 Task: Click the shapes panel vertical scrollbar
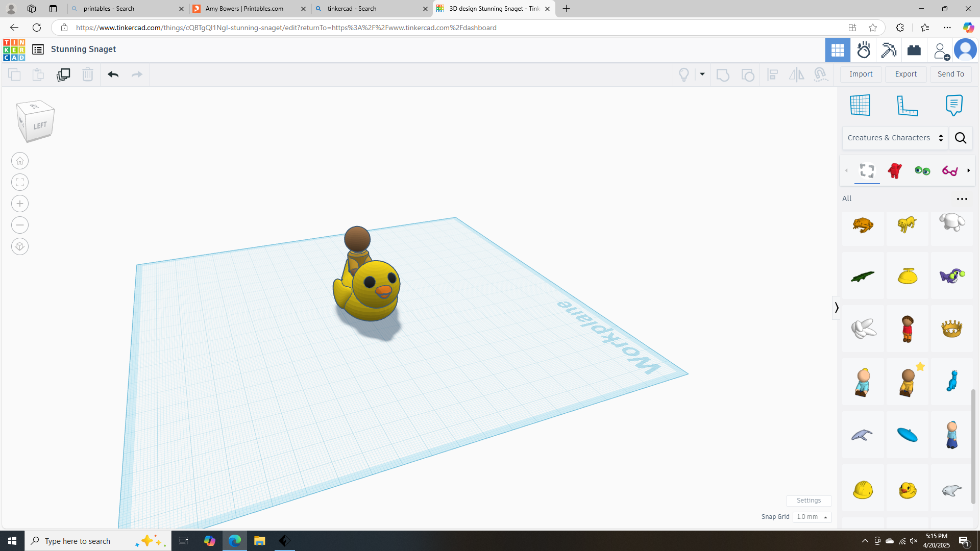click(973, 446)
